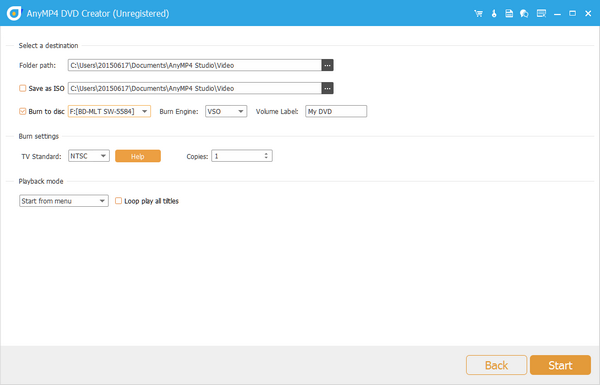Expand the Start from menu dropdown

point(64,201)
